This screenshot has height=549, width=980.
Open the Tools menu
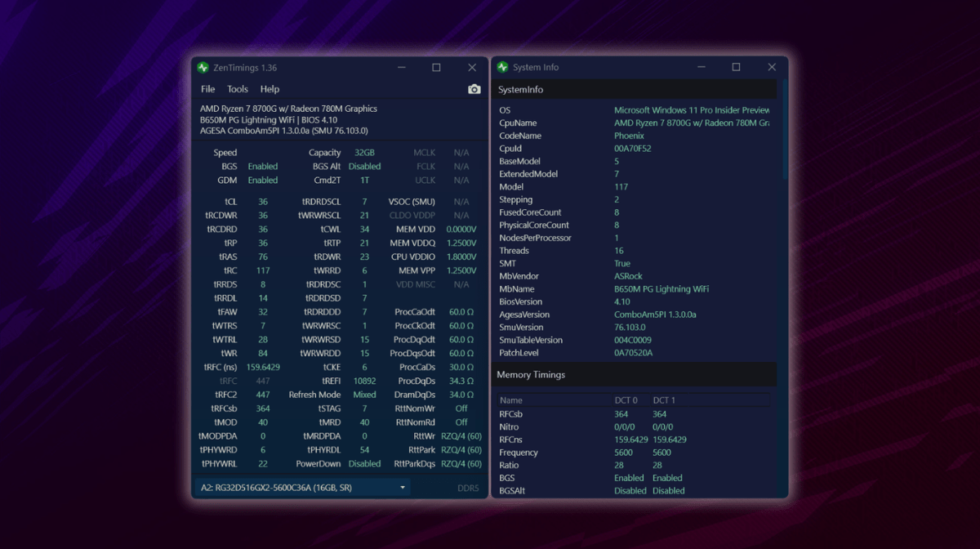pos(238,89)
